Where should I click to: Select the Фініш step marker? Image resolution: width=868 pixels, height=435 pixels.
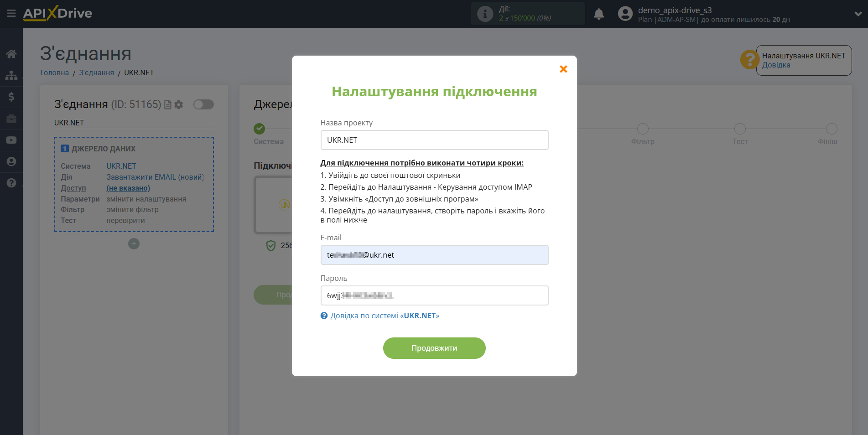click(832, 129)
